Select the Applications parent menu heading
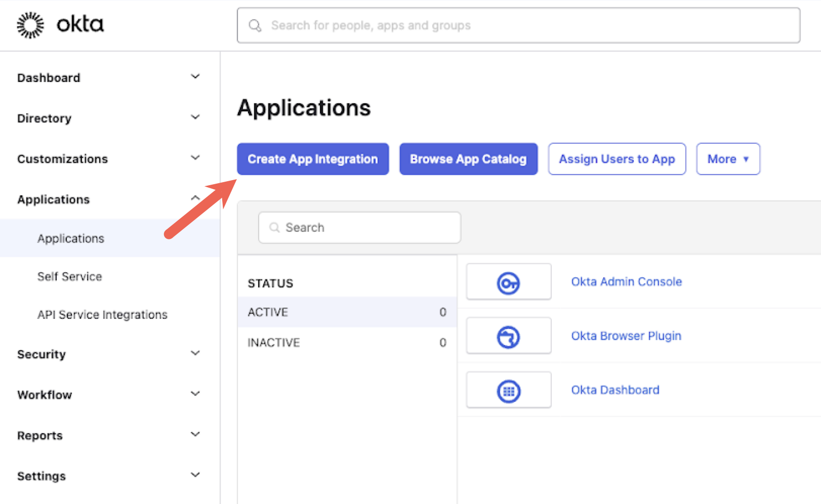Image resolution: width=821 pixels, height=504 pixels. tap(53, 200)
